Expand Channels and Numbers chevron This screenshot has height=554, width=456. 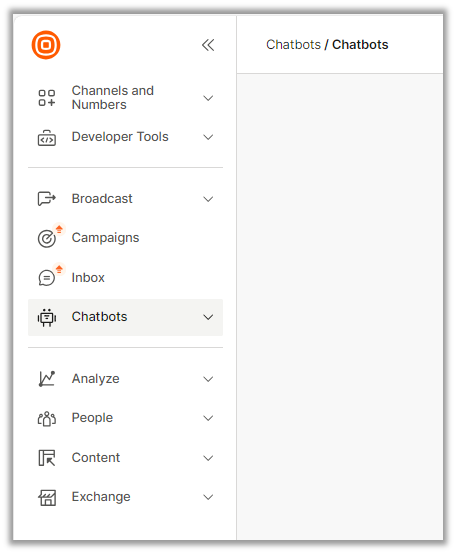click(x=208, y=98)
